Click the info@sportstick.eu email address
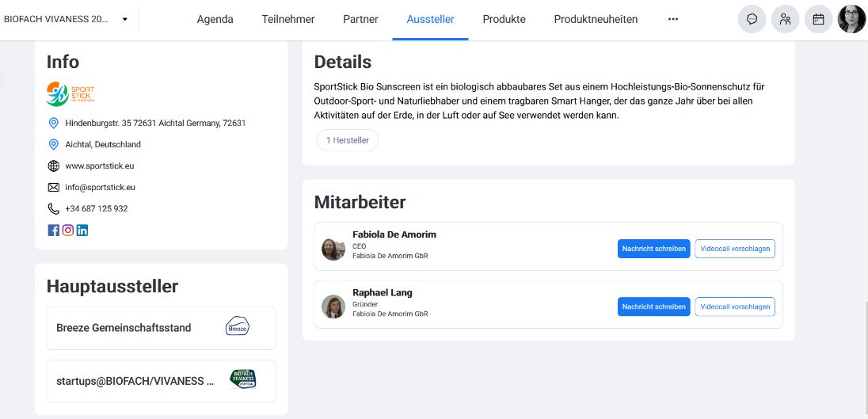The width and height of the screenshot is (868, 419). point(100,188)
